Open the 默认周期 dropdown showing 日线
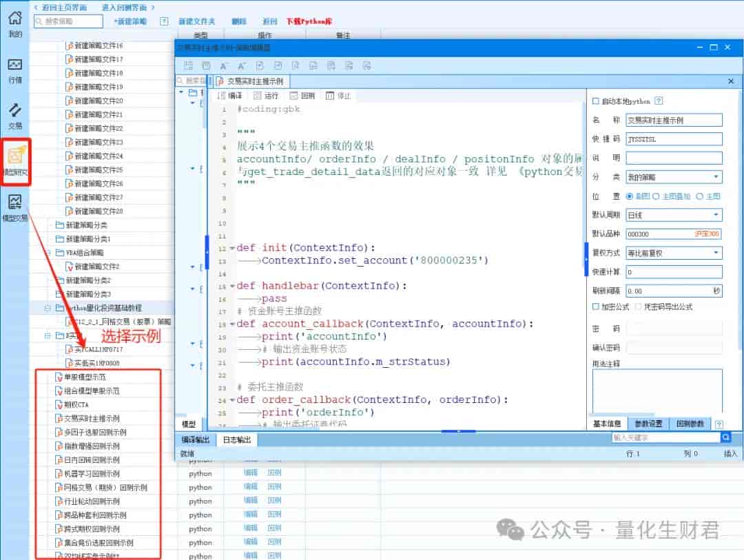Screen dimensions: 744x560 pyautogui.click(x=674, y=215)
